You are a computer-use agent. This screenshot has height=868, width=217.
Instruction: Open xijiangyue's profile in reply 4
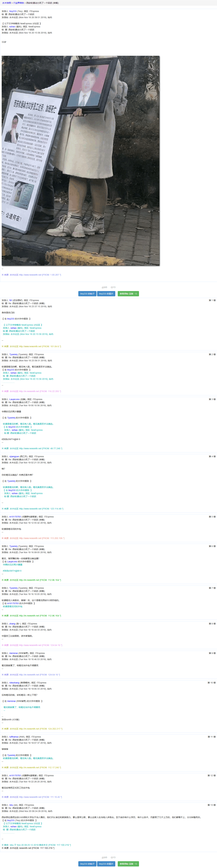(14, 457)
